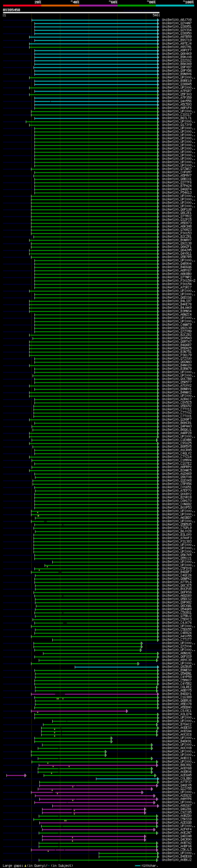The height and width of the screenshot is (868, 197).
Task: Select the UniRef100_Q38845 label
Action: pyautogui.click(x=176, y=84)
